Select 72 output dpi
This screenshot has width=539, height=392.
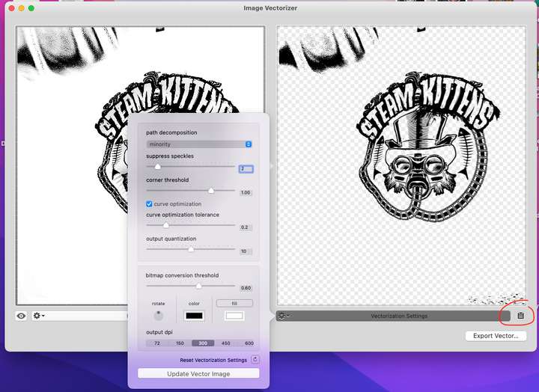pyautogui.click(x=157, y=343)
